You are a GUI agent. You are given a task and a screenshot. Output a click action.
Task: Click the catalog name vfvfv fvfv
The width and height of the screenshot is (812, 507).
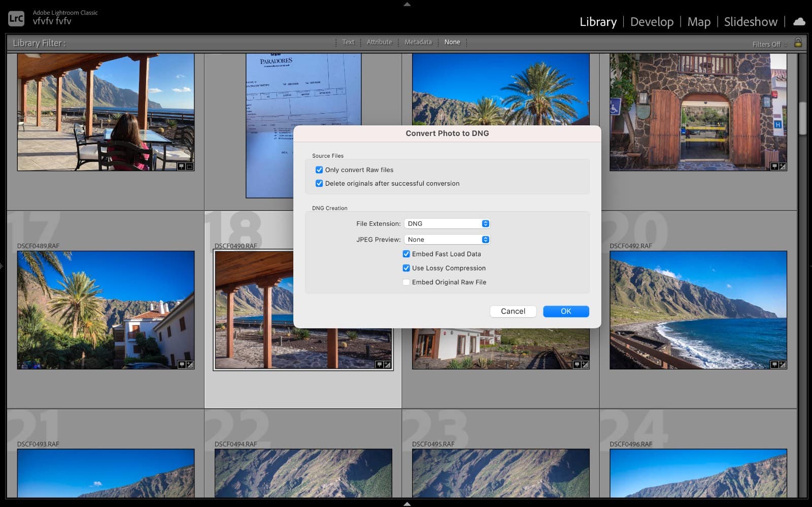pyautogui.click(x=52, y=21)
